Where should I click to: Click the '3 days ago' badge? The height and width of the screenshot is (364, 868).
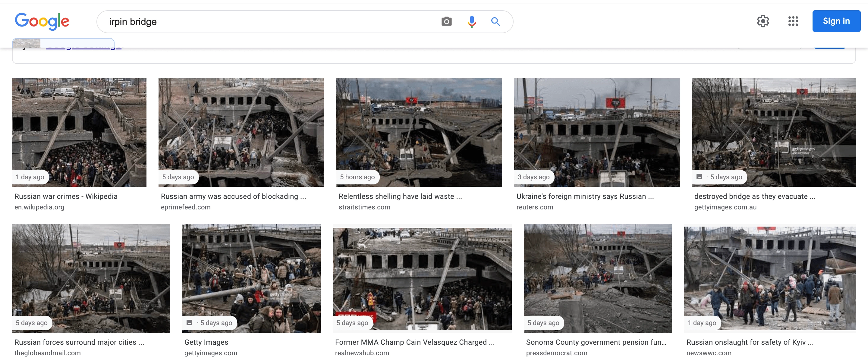pos(534,177)
